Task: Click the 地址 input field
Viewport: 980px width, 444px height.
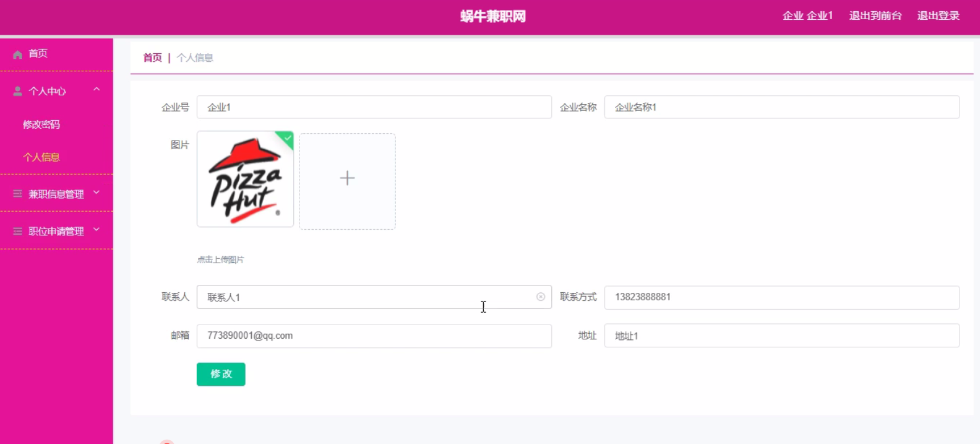Action: [x=782, y=336]
